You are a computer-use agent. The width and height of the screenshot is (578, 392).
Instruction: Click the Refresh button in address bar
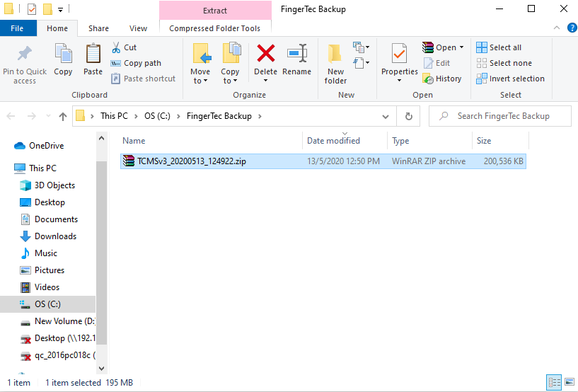click(x=408, y=117)
